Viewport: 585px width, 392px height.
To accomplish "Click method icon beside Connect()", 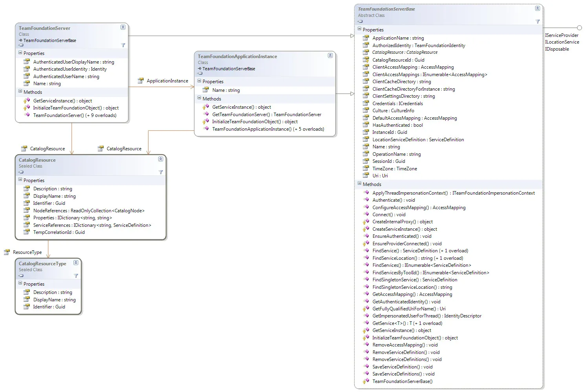I will (366, 214).
